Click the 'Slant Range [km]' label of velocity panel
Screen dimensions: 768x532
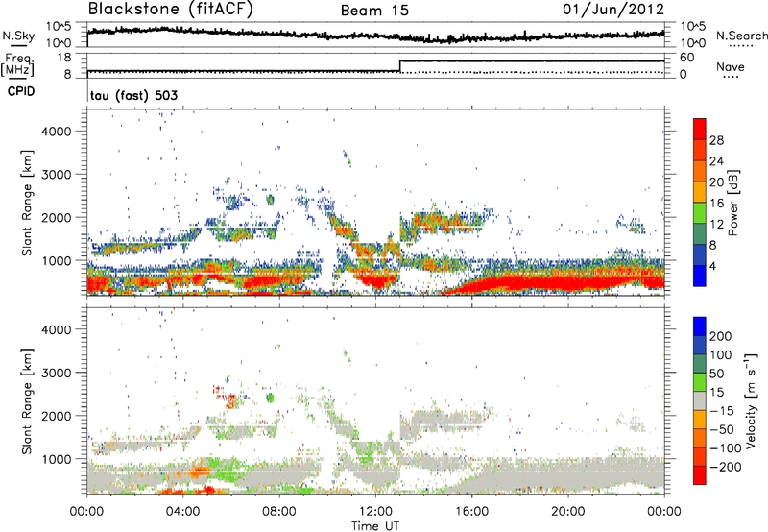(x=27, y=401)
